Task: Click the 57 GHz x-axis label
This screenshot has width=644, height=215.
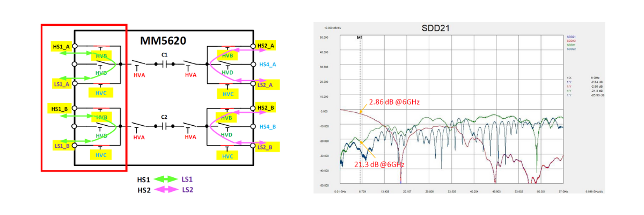Action: pyautogui.click(x=562, y=191)
